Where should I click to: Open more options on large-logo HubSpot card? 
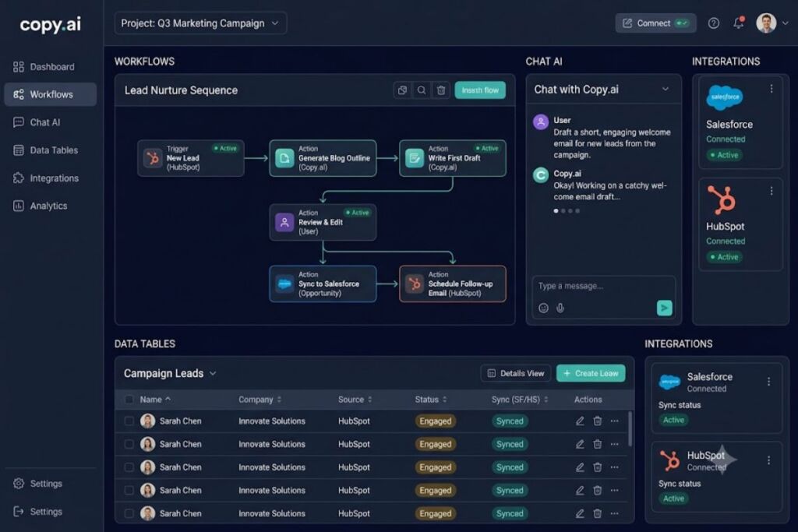click(x=772, y=191)
